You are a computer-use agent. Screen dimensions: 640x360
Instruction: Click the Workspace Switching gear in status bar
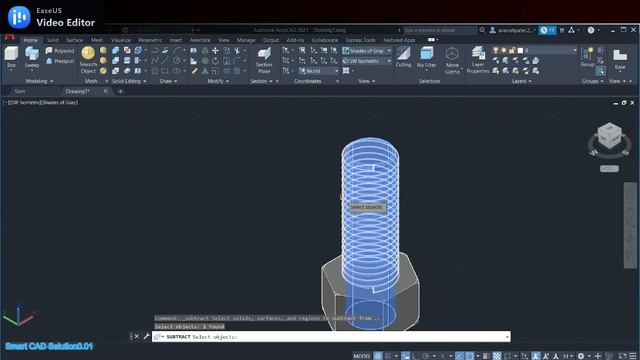tap(580, 356)
